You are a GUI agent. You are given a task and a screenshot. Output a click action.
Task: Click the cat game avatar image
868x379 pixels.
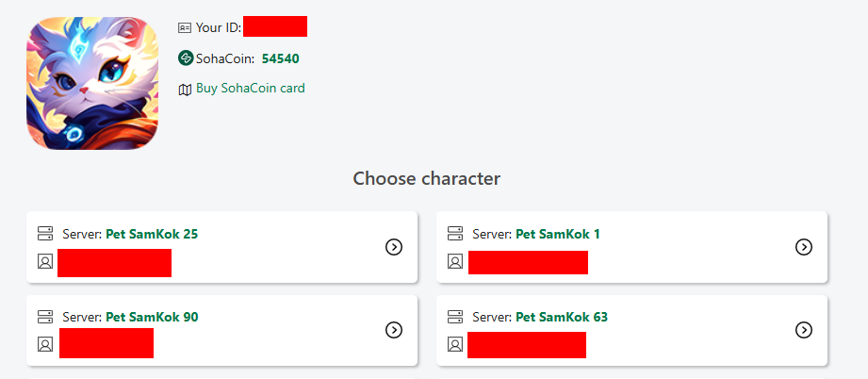coord(92,83)
